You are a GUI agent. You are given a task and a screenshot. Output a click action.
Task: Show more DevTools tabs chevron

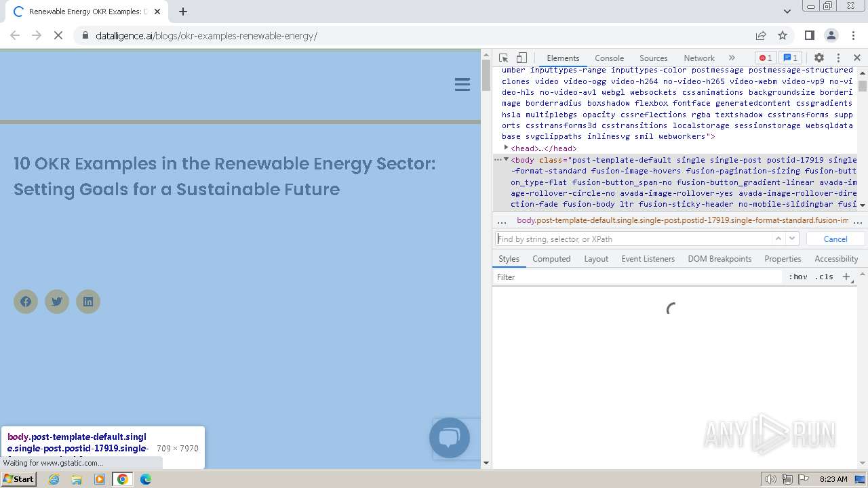pos(732,58)
